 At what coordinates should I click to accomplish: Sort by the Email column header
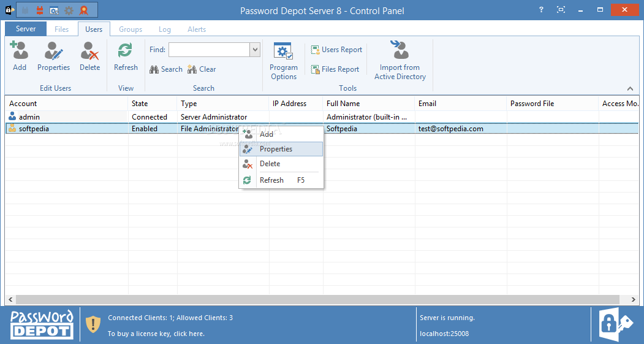tap(461, 104)
